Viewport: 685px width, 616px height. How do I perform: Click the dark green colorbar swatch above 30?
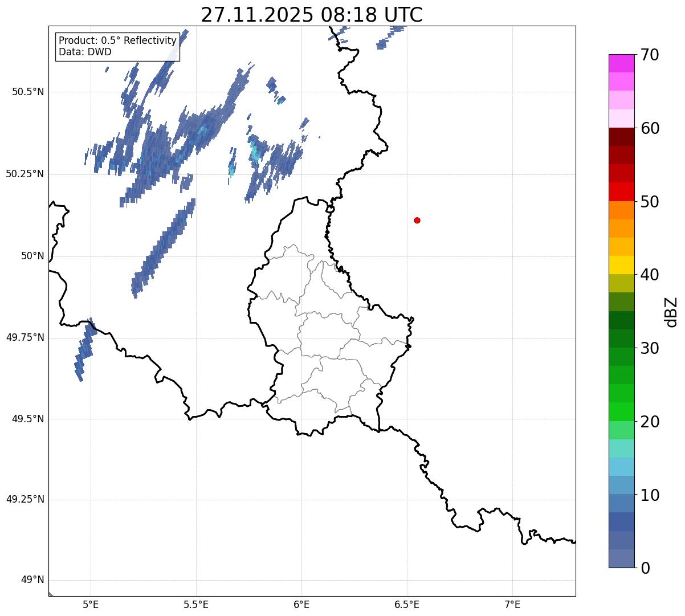(x=621, y=338)
